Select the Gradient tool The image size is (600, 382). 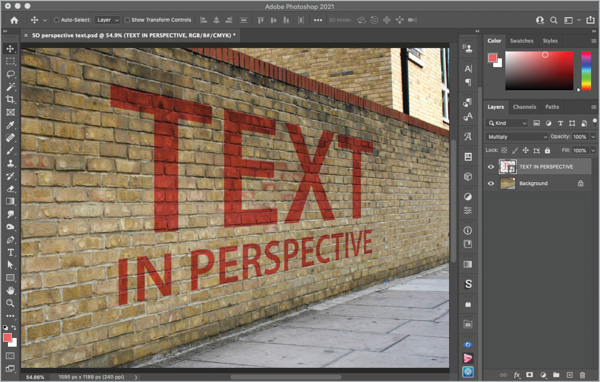(10, 201)
